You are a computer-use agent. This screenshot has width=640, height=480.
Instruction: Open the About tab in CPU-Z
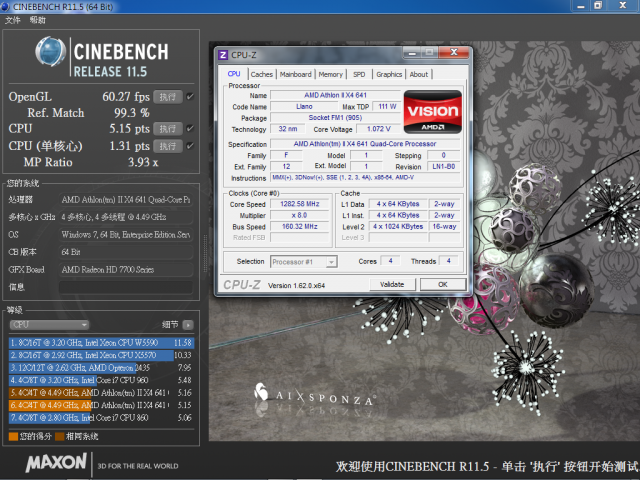pos(419,74)
